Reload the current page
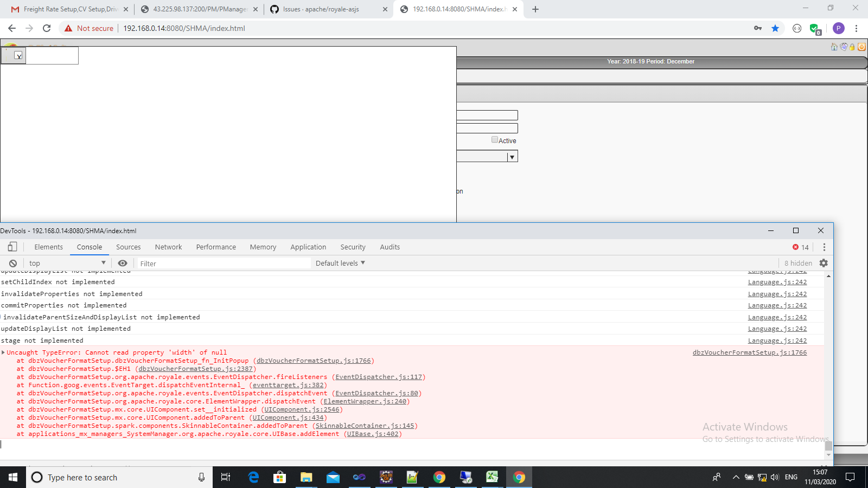868x488 pixels. click(47, 28)
